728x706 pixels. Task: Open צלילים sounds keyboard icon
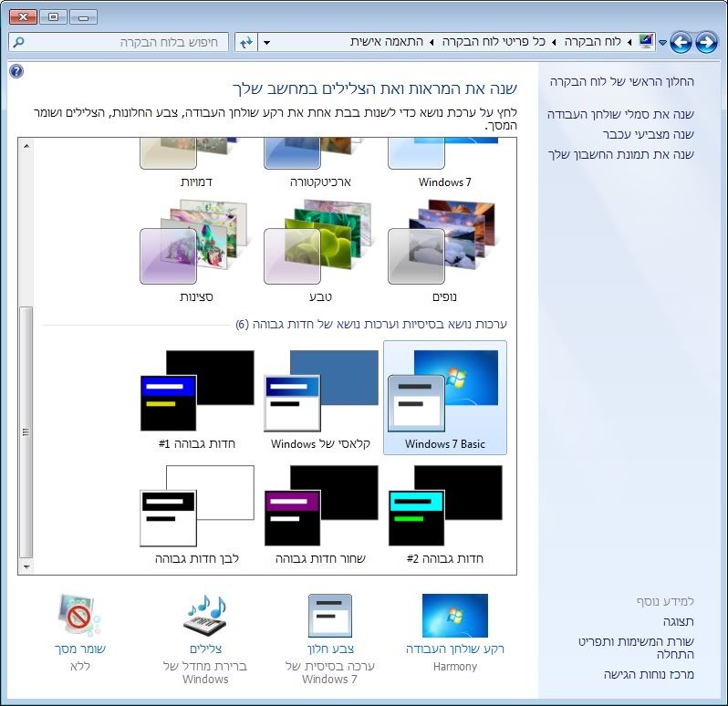206,616
